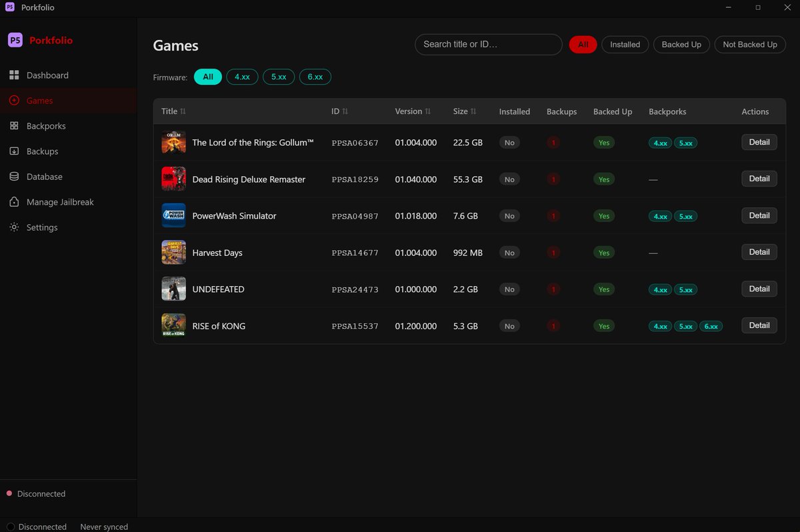Image resolution: width=800 pixels, height=532 pixels.
Task: Click the UNDEFEATED cover thumbnail
Action: pyautogui.click(x=173, y=289)
